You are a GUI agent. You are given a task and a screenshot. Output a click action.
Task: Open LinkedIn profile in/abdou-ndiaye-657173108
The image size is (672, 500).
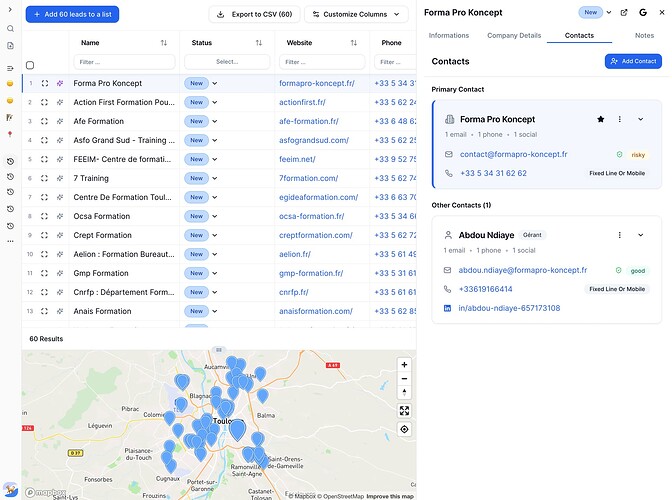509,308
